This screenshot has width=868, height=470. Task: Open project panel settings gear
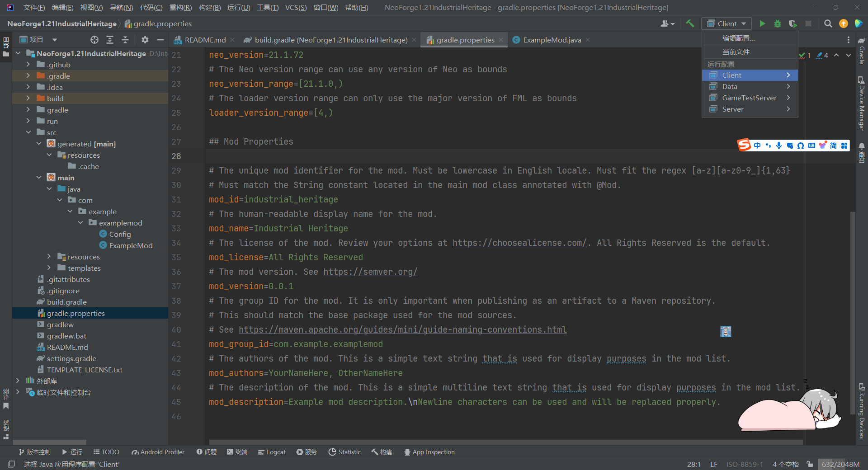click(x=145, y=40)
